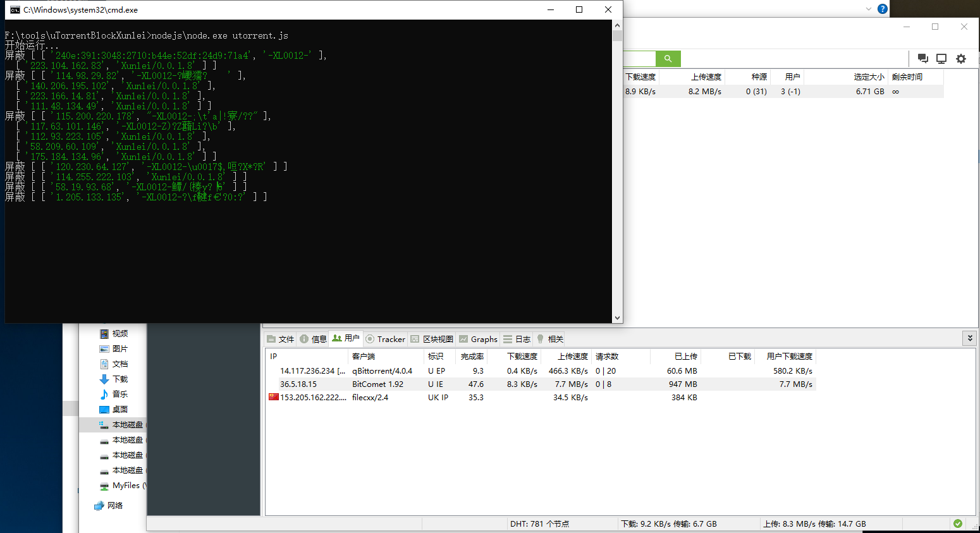Expand the ribbon chevron next to help icon
The image size is (980, 533).
869,9
